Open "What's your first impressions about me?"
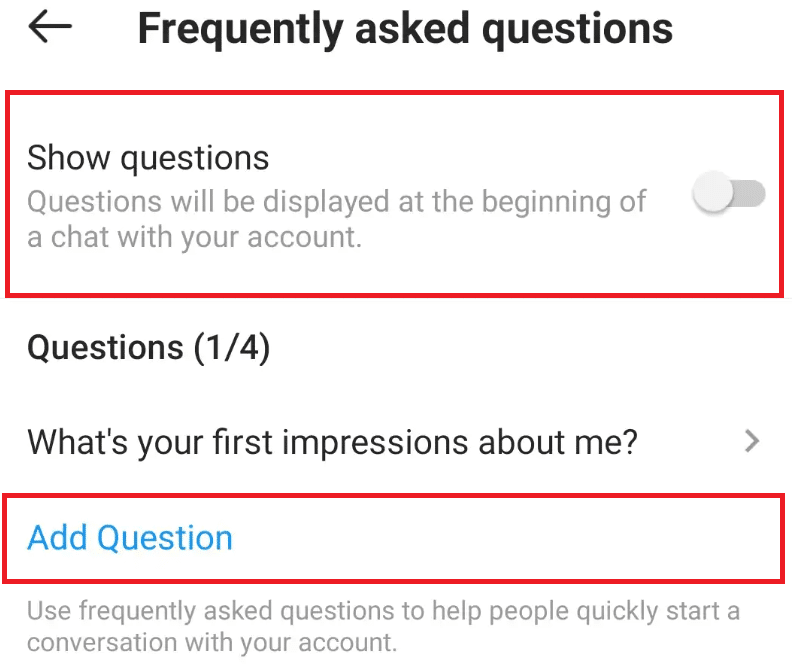 [394, 442]
